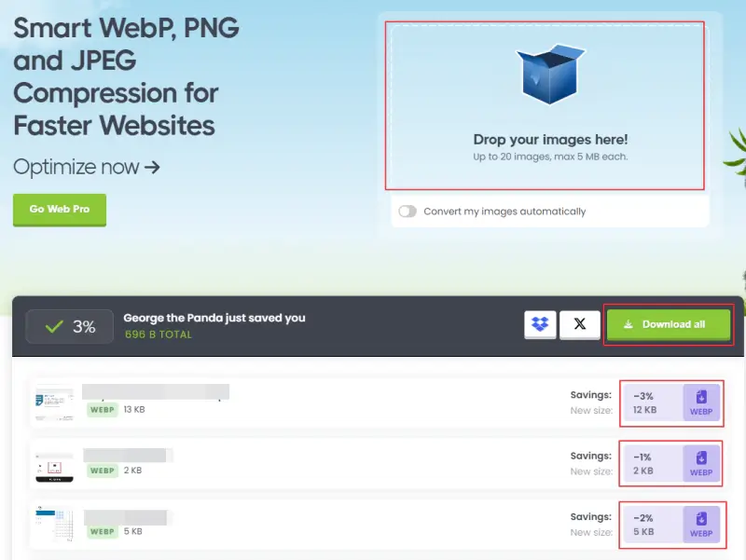Follow the Optimize now link
This screenshot has width=746, height=560.
coord(76,168)
